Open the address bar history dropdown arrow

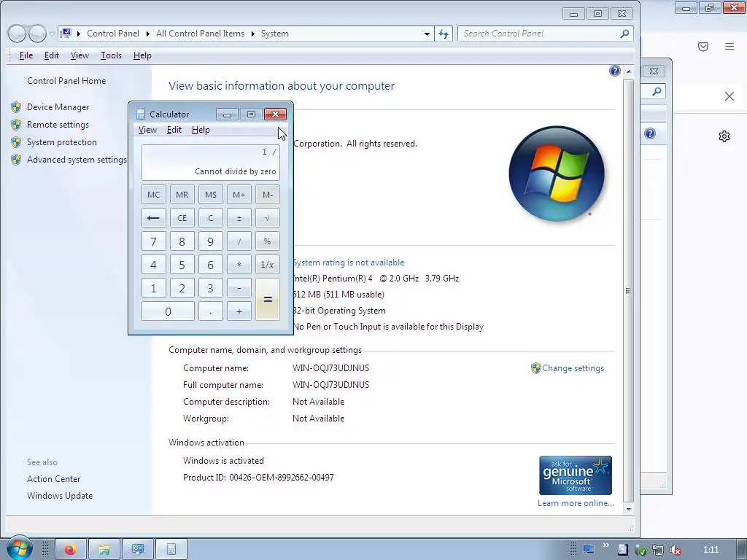pos(427,34)
